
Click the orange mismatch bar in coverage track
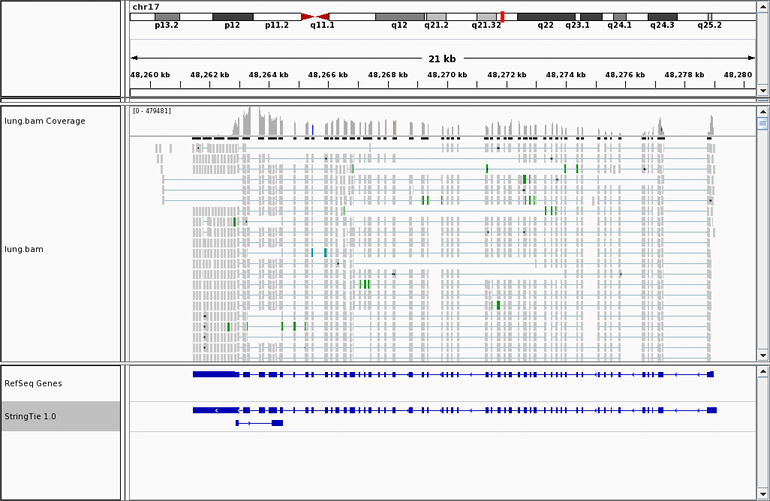(x=394, y=128)
